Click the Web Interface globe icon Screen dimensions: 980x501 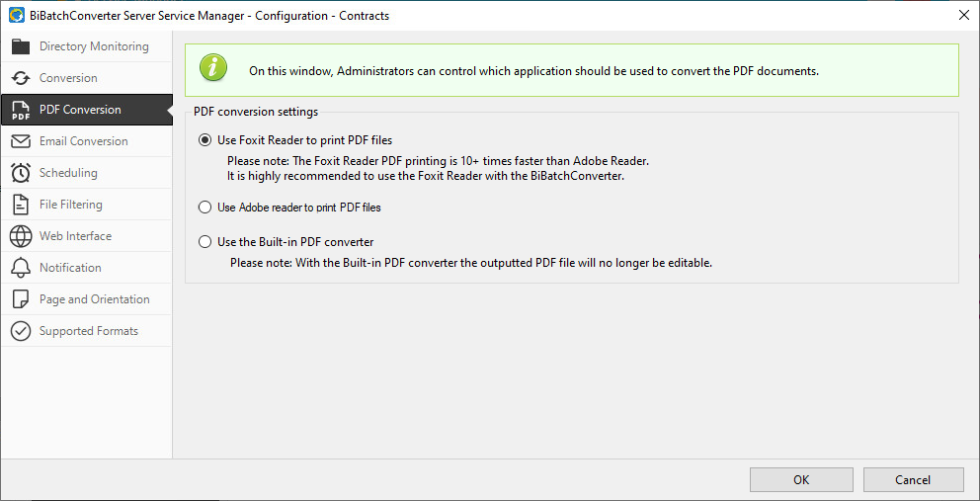pos(21,236)
